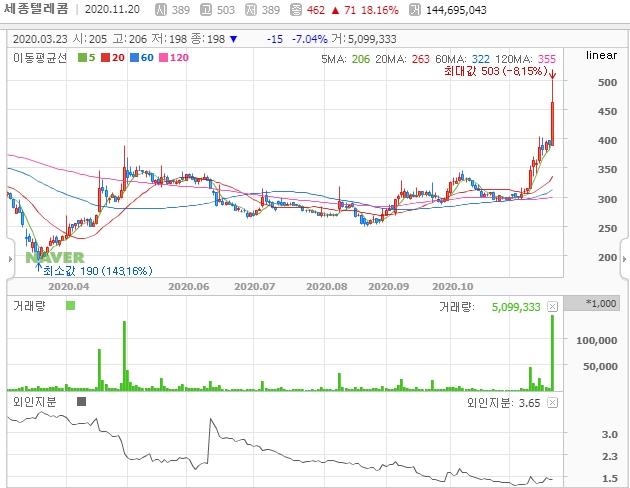Click the 2020.09 date axis label

tap(389, 287)
